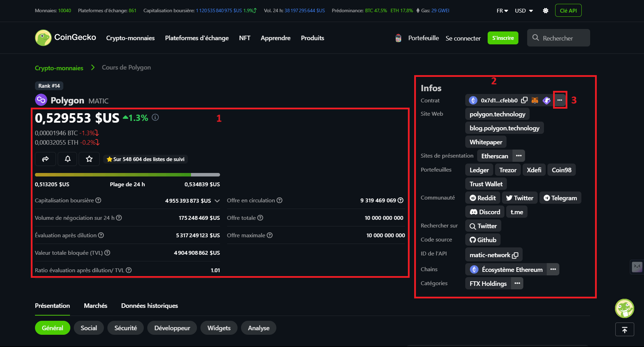Open help icon for Capitalisation boursière
This screenshot has height=347, width=644.
pos(98,200)
